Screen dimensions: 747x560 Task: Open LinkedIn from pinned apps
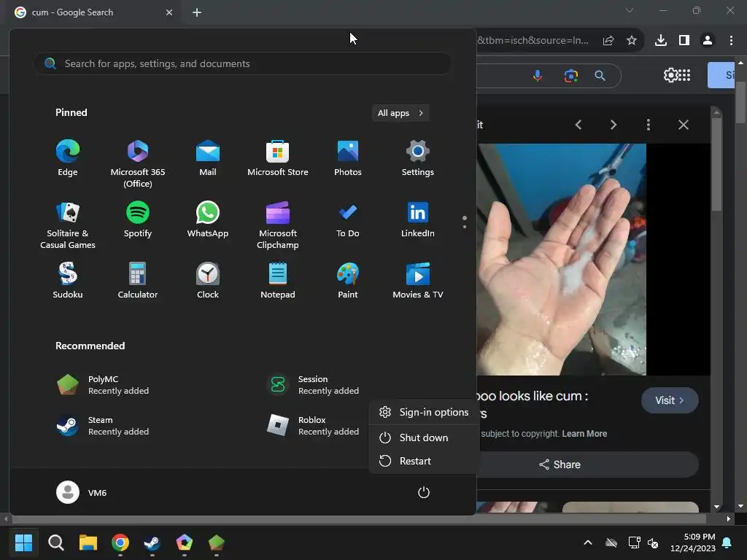(418, 220)
